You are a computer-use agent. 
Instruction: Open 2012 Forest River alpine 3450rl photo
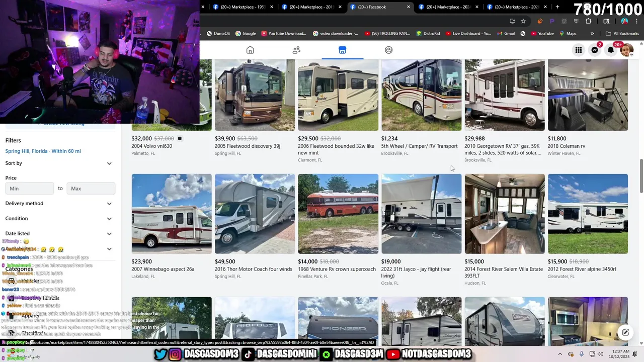[x=588, y=214]
